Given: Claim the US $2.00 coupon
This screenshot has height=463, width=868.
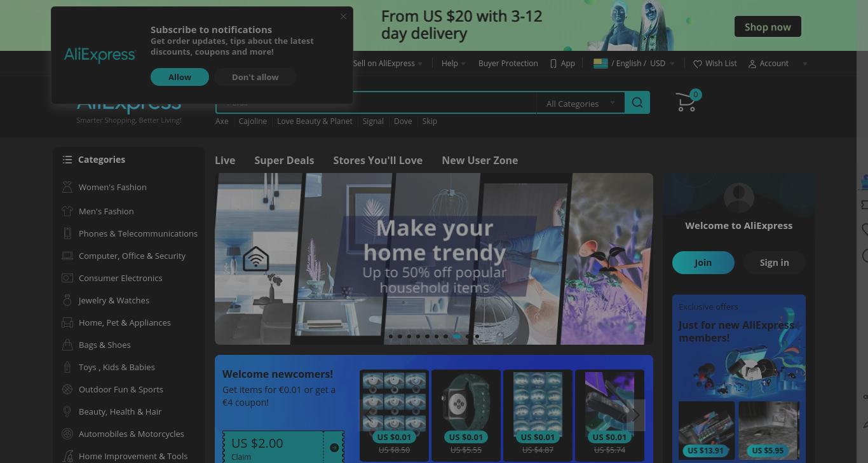Looking at the screenshot, I should tap(283, 447).
